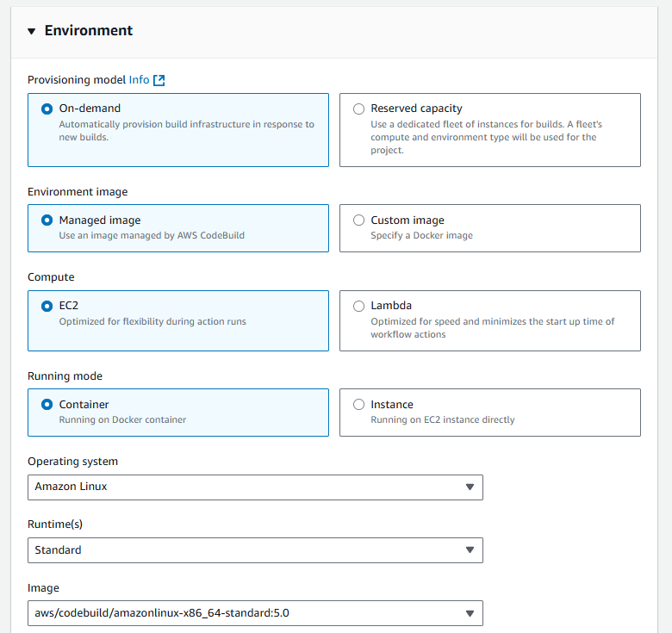Collapse the Environment section triangle

pos(32,31)
